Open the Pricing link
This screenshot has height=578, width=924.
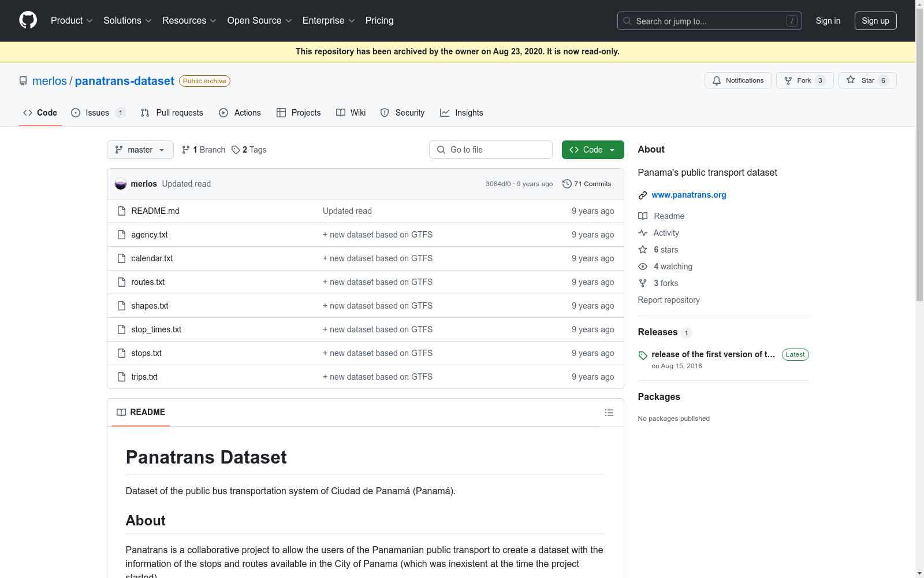[379, 21]
